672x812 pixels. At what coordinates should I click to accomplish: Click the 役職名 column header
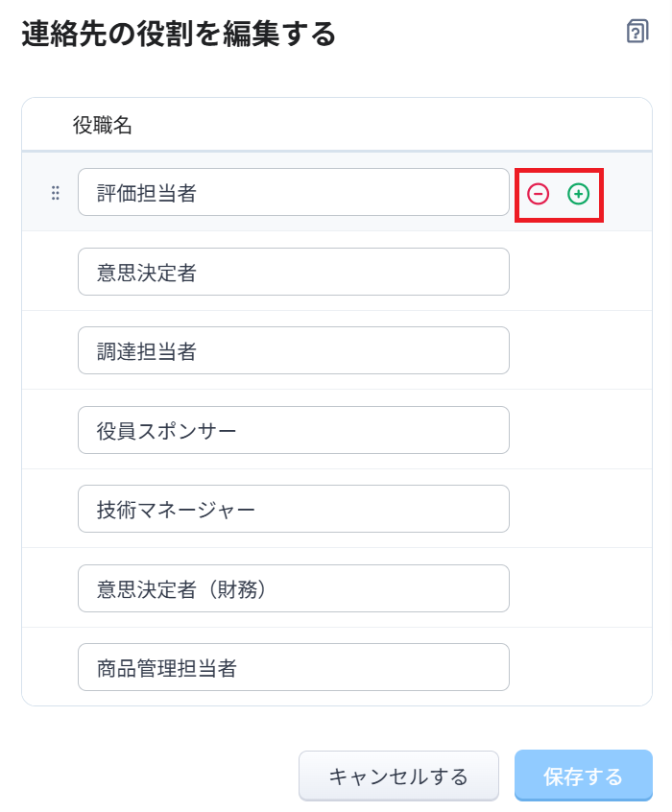tap(103, 125)
